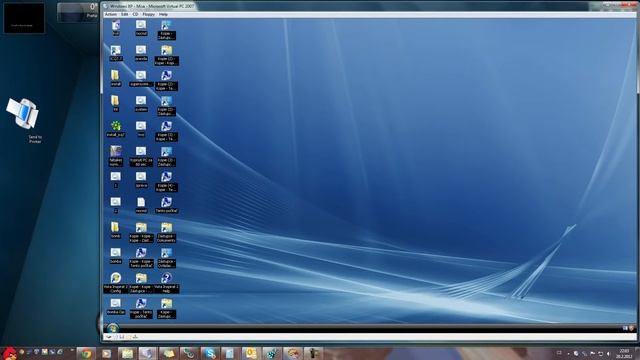Select the 'Tento počítač' desktop icon

coord(166,205)
